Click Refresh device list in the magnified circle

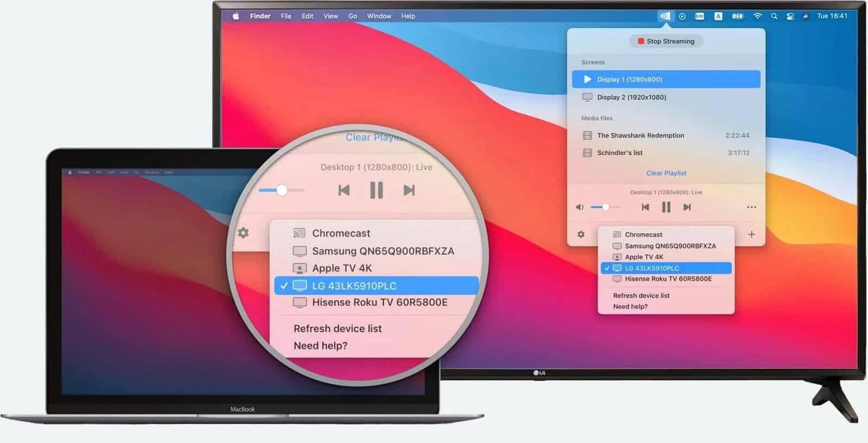[x=337, y=329]
